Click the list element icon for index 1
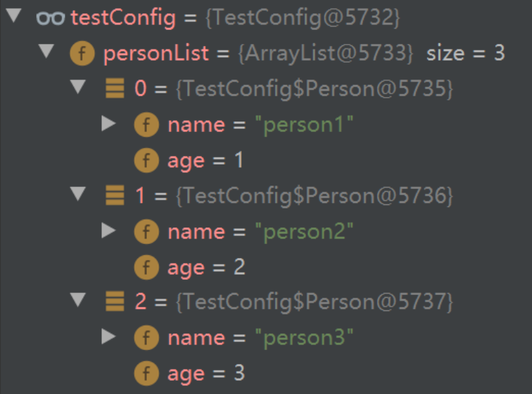 [114, 195]
